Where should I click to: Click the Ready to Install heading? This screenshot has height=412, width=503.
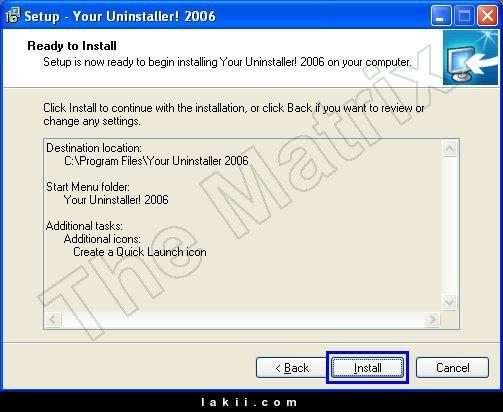pyautogui.click(x=72, y=46)
